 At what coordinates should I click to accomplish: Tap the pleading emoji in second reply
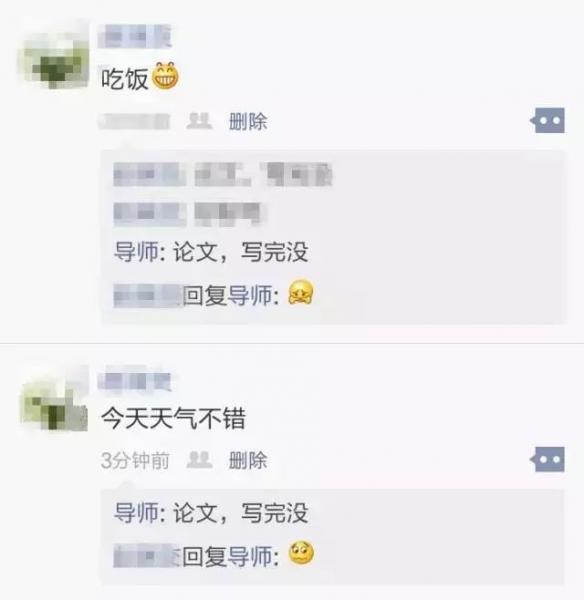click(301, 553)
